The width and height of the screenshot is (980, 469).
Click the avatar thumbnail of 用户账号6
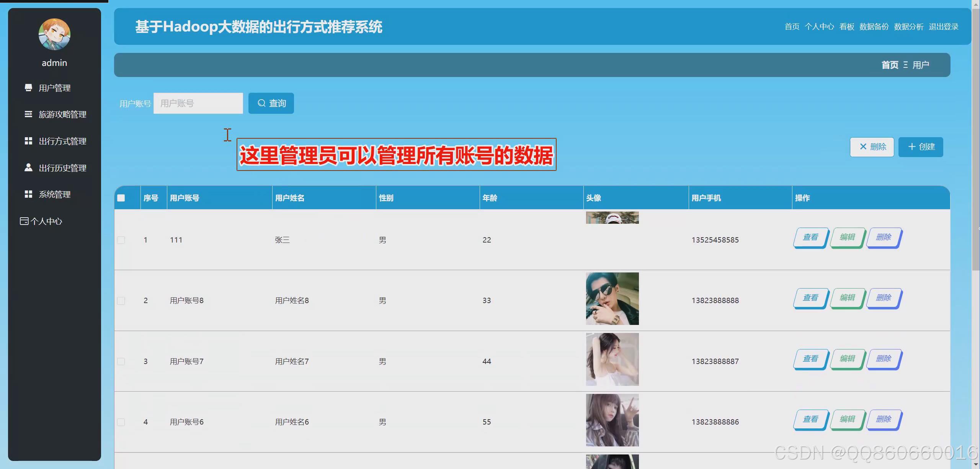pyautogui.click(x=612, y=420)
